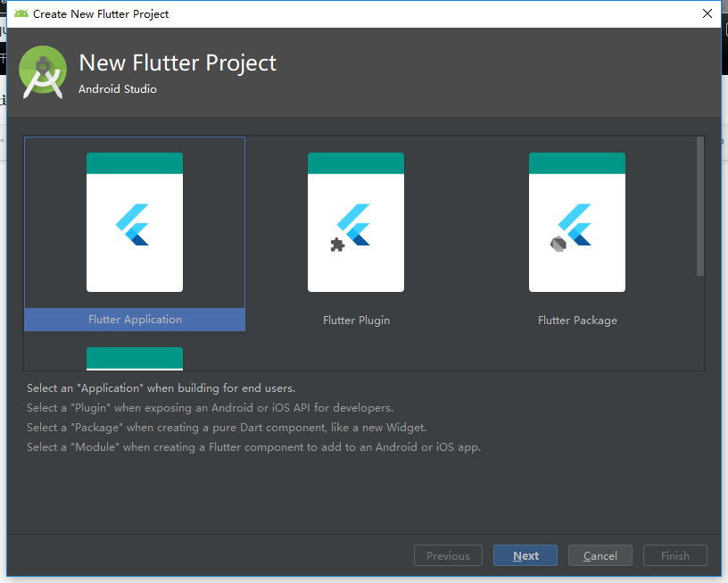Click the 'Select a "Plugin"' description line
728x583 pixels.
click(210, 408)
